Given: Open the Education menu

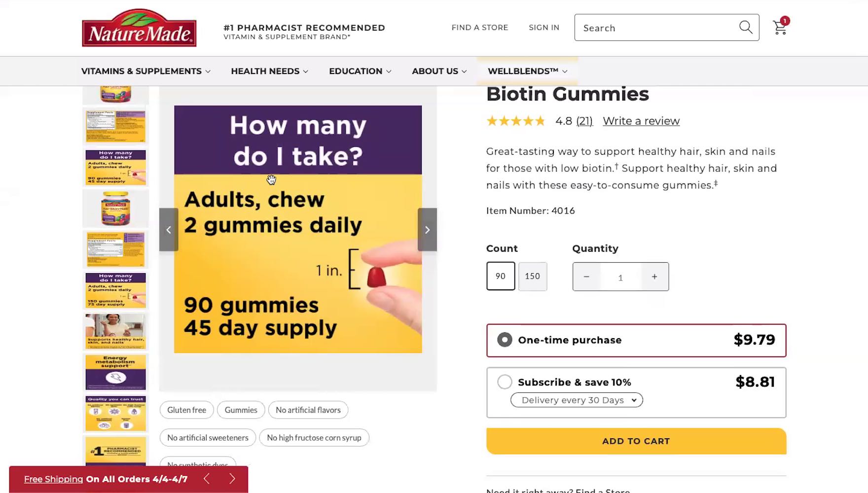Looking at the screenshot, I should coord(360,71).
